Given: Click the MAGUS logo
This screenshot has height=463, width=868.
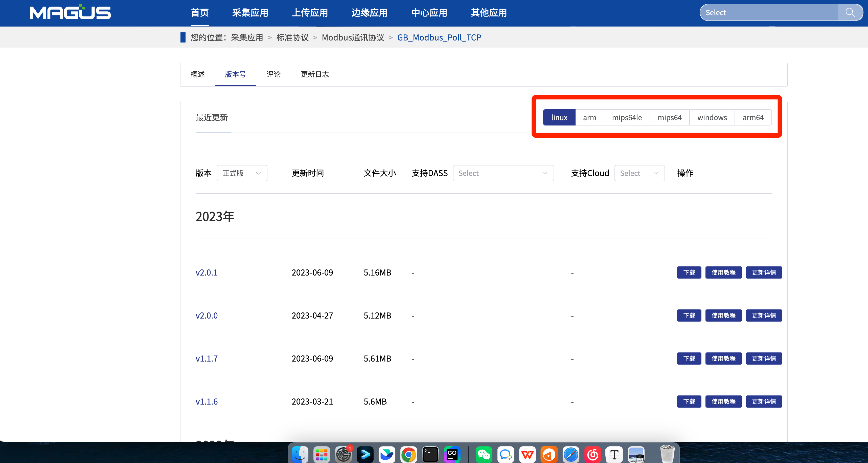Looking at the screenshot, I should [x=70, y=12].
